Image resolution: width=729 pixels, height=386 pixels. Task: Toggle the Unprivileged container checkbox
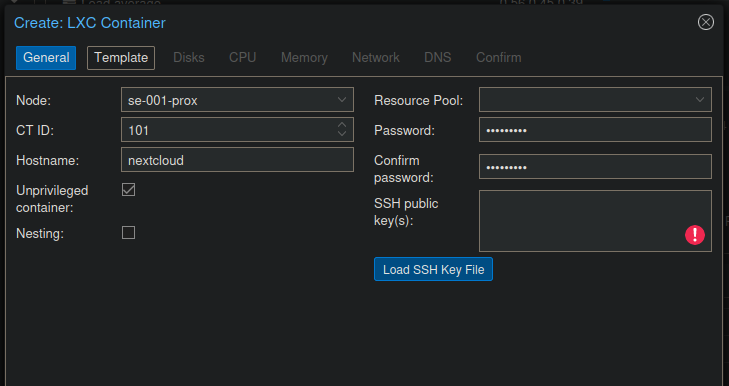[x=128, y=190]
